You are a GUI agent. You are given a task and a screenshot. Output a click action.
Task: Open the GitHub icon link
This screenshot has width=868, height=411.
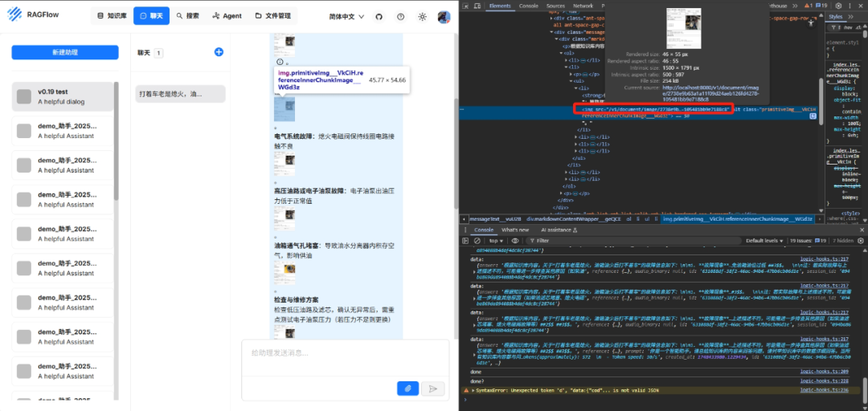point(379,17)
